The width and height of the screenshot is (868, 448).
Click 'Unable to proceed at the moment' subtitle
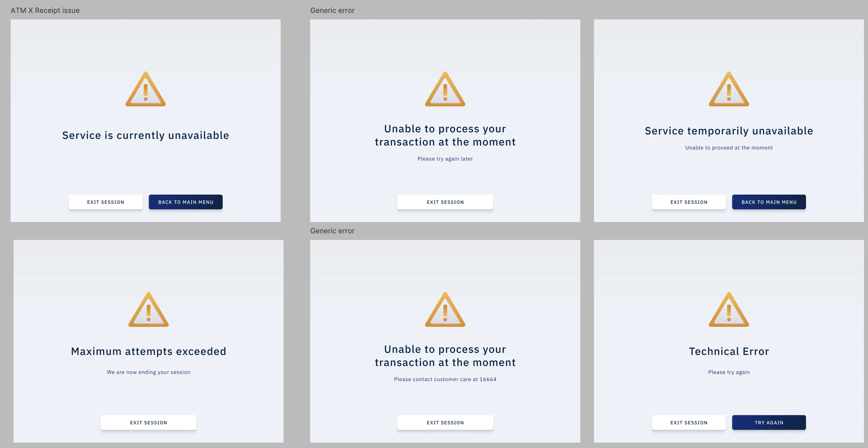pyautogui.click(x=729, y=148)
